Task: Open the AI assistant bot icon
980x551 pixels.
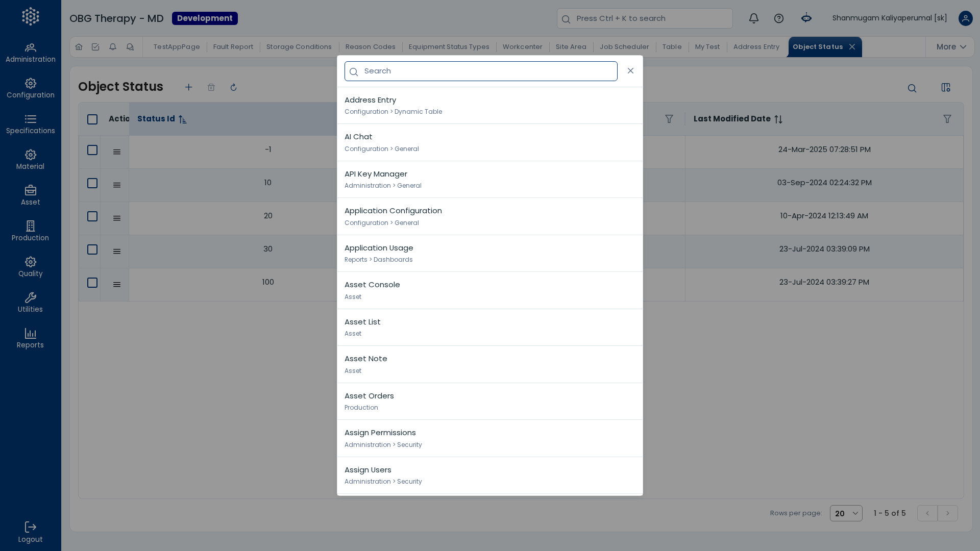Action: pos(806,18)
